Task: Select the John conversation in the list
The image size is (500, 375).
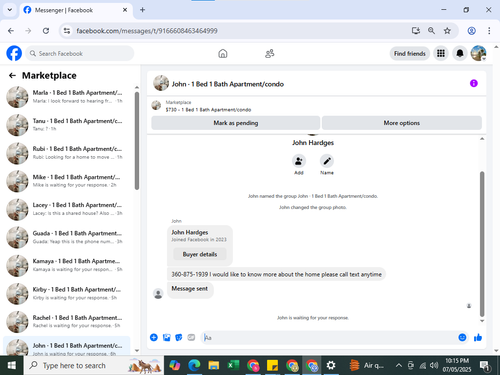Action: tap(67, 346)
